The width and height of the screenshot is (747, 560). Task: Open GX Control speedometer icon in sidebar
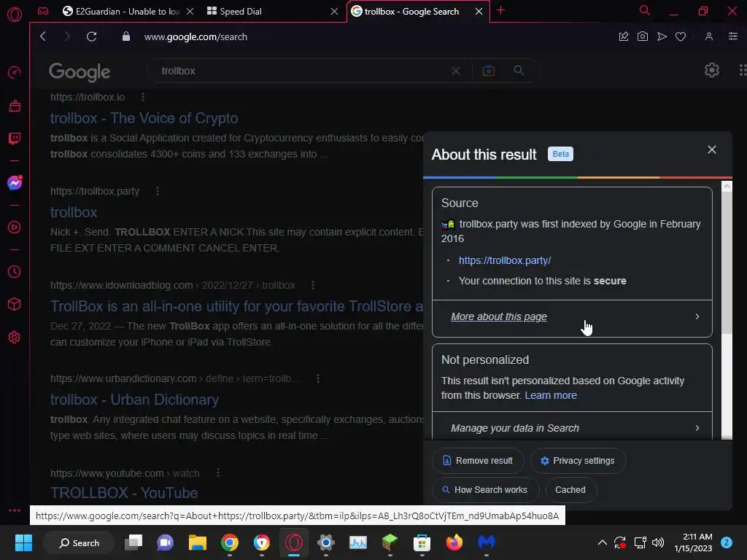pos(15,72)
